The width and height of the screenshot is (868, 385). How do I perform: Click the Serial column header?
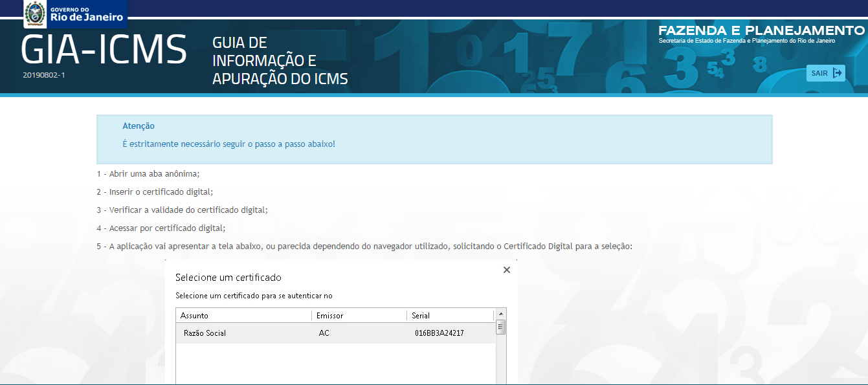tap(451, 315)
